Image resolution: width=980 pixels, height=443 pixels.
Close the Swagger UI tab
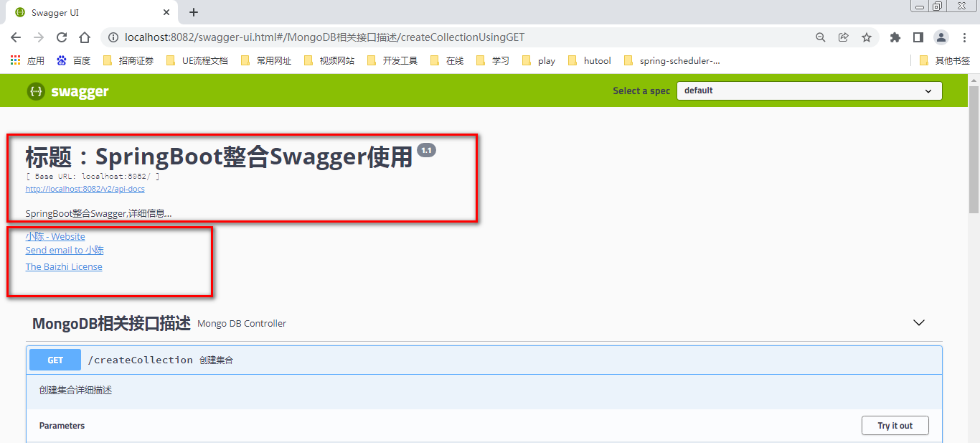(x=166, y=12)
